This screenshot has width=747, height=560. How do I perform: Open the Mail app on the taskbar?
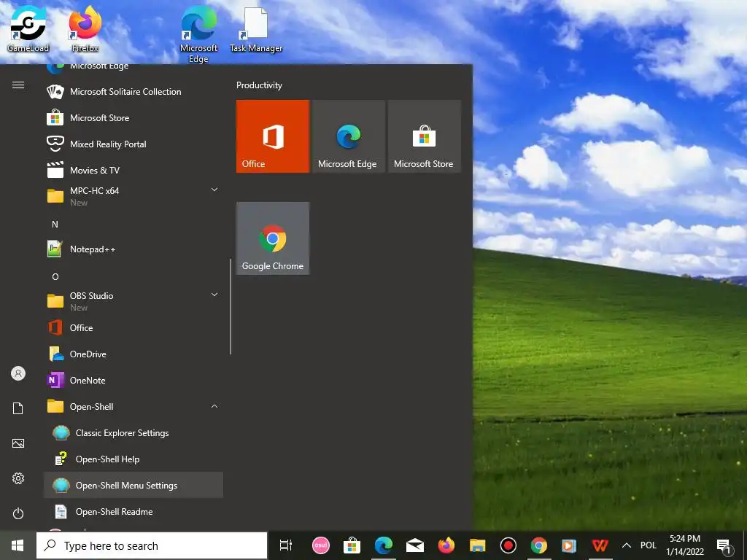coord(415,545)
